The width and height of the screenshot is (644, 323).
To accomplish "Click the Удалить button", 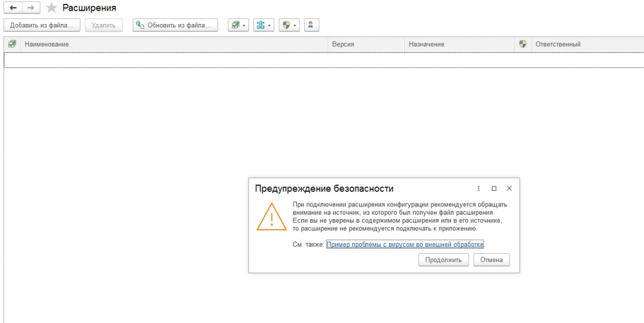I will click(x=104, y=25).
